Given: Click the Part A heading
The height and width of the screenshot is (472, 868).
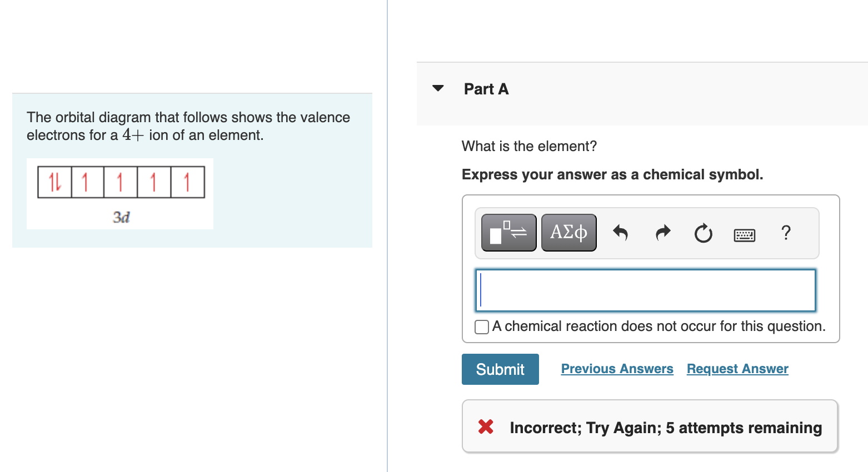Looking at the screenshot, I should (486, 89).
